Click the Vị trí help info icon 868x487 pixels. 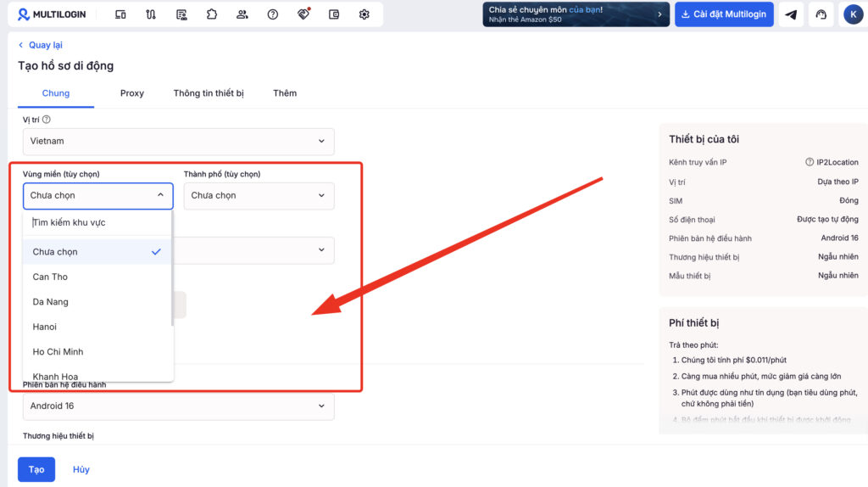(x=47, y=119)
